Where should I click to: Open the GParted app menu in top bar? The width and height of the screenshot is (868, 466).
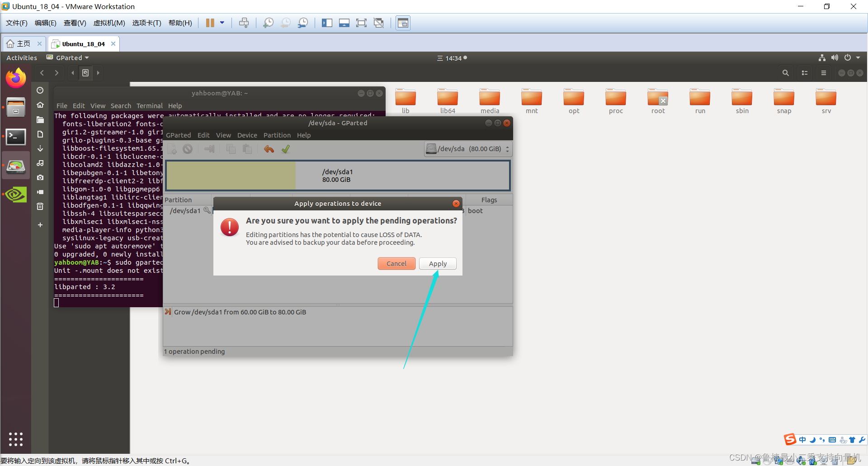click(x=68, y=58)
